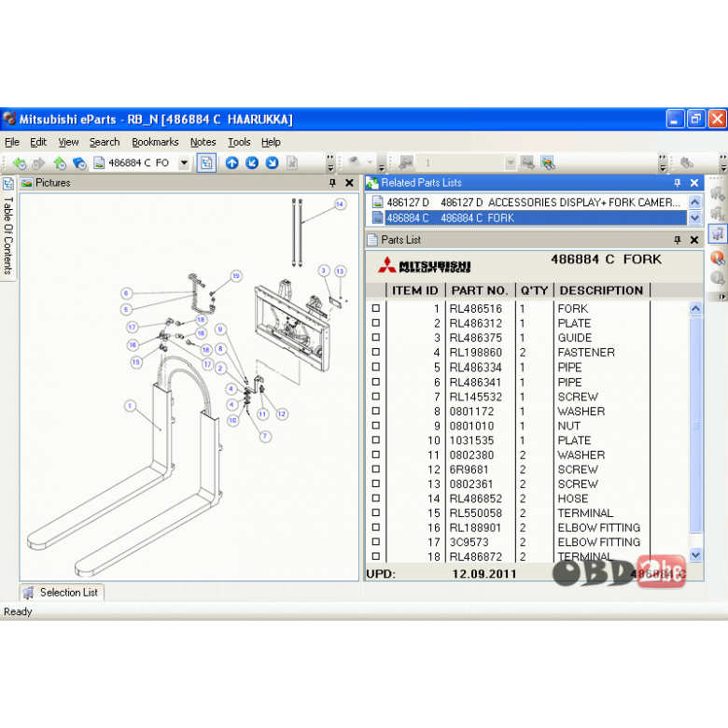Click part number RL486516
Viewport: 728px width, 728px height.
point(475,309)
